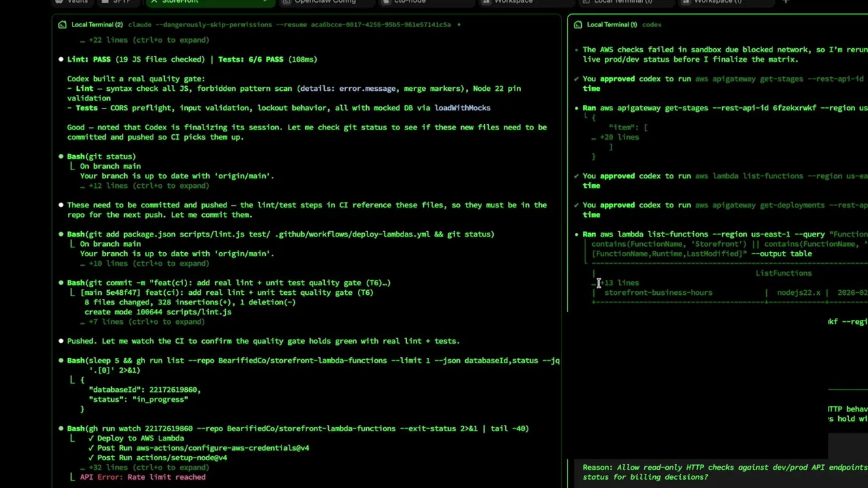This screenshot has height=488, width=868.
Task: Click 'create mode 100644 scripts/lint.js' line
Action: coord(158,312)
